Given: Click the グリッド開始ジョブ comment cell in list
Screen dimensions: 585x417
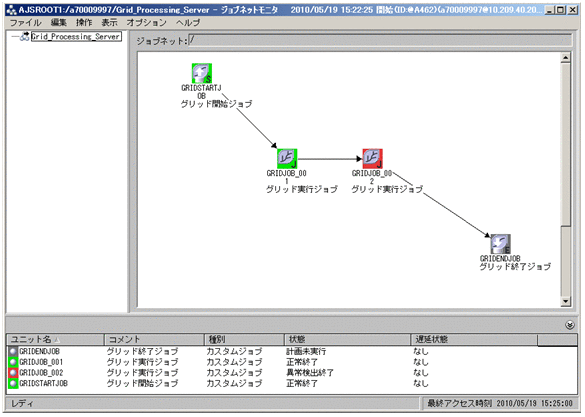Looking at the screenshot, I should click(143, 383).
